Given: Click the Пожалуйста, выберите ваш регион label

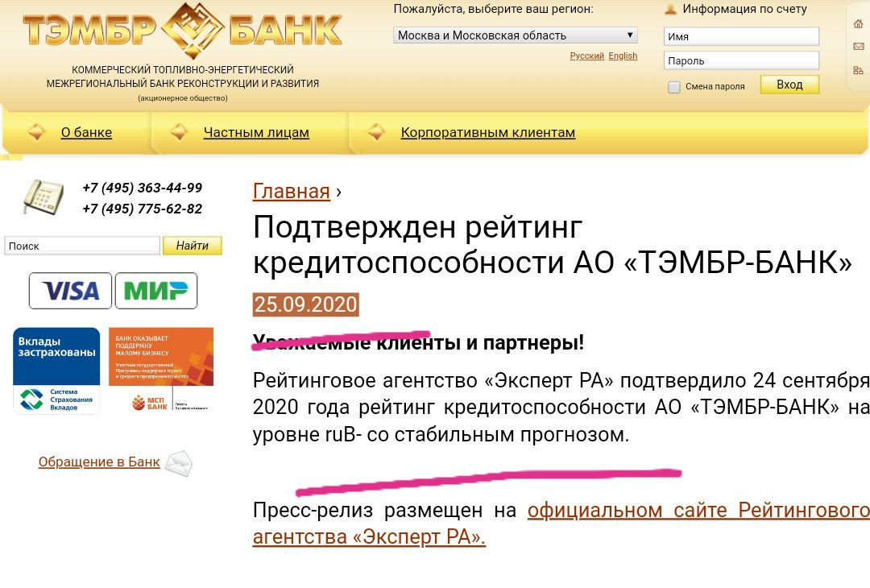Looking at the screenshot, I should pyautogui.click(x=493, y=10).
